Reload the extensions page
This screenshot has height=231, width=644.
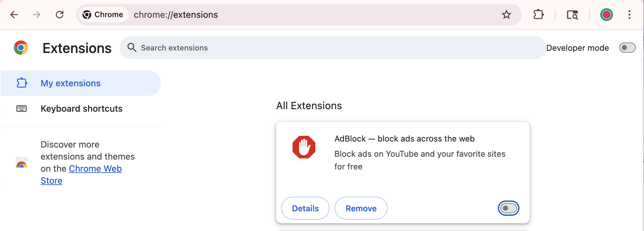[60, 15]
